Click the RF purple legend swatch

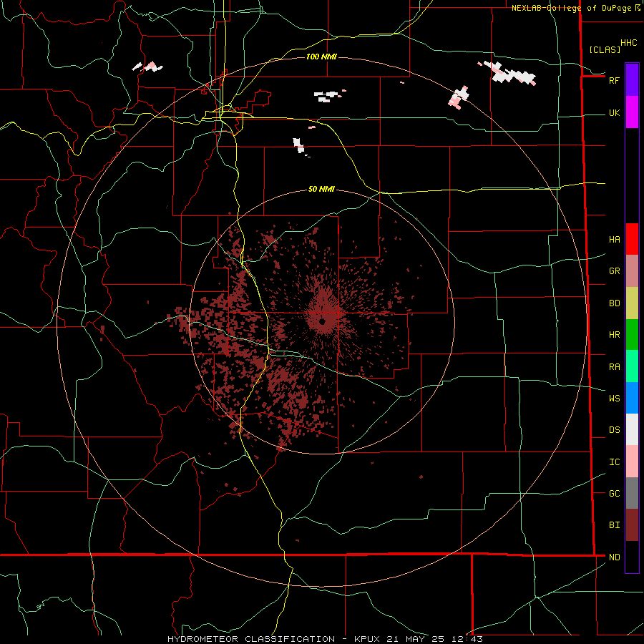[632, 80]
